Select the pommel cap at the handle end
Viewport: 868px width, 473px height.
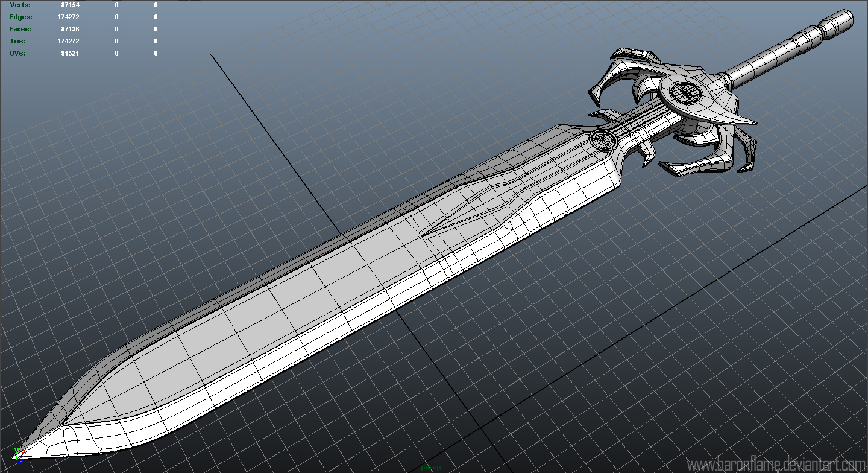pyautogui.click(x=837, y=24)
